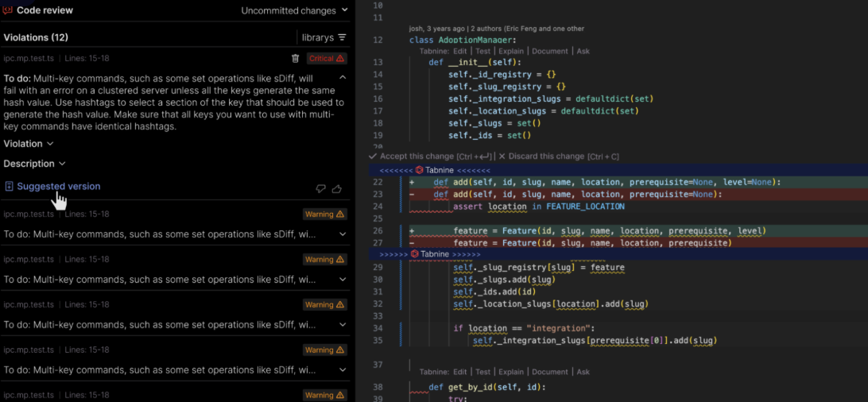Click Tabnine Document above def get_by_id
The height and width of the screenshot is (402, 868).
[x=550, y=372]
